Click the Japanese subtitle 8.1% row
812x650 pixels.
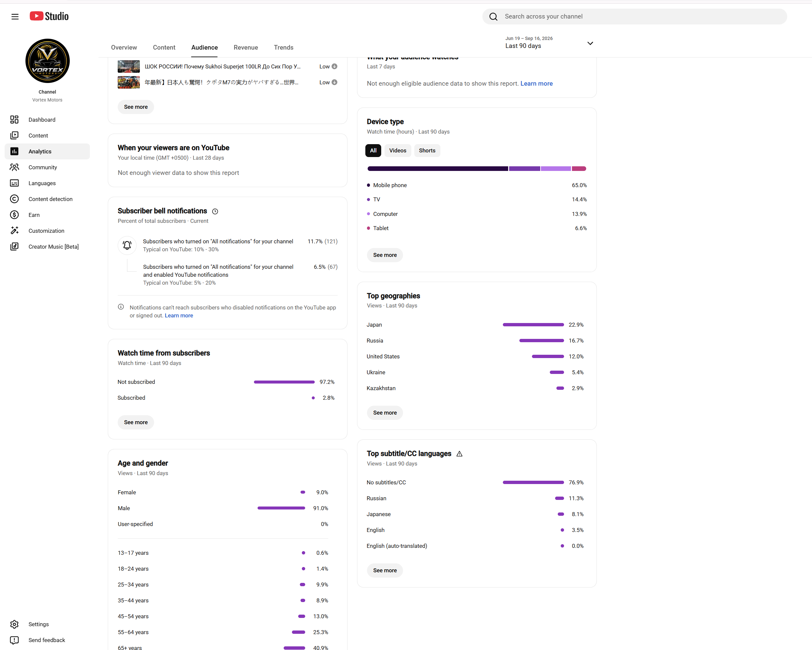(x=475, y=514)
